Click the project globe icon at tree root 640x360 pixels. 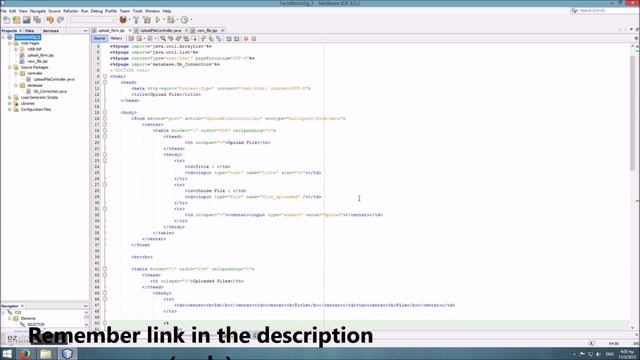pos(10,37)
